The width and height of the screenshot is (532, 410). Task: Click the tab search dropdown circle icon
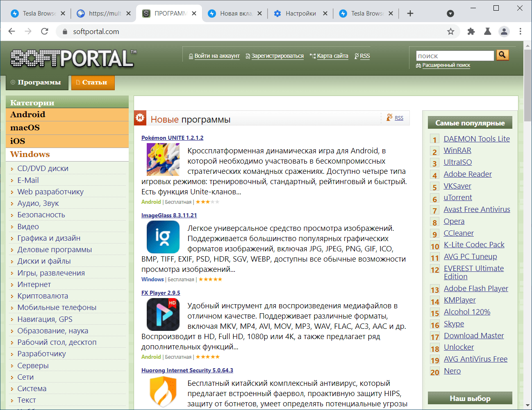coord(450,14)
